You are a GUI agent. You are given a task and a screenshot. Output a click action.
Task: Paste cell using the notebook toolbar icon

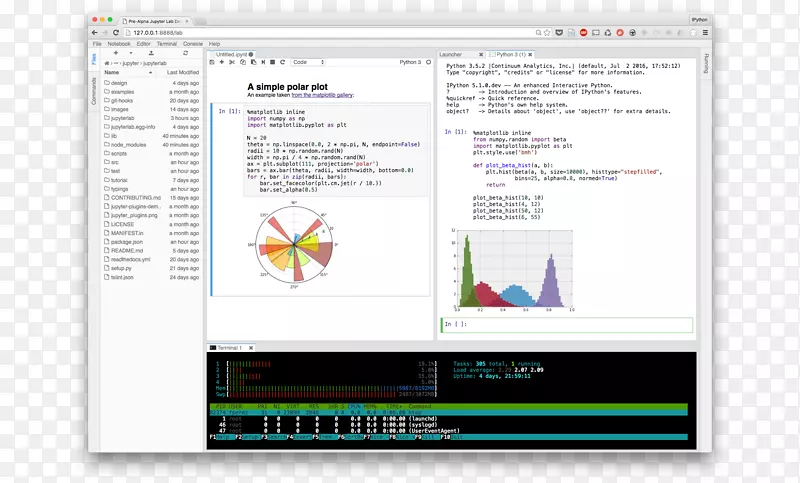pos(254,62)
